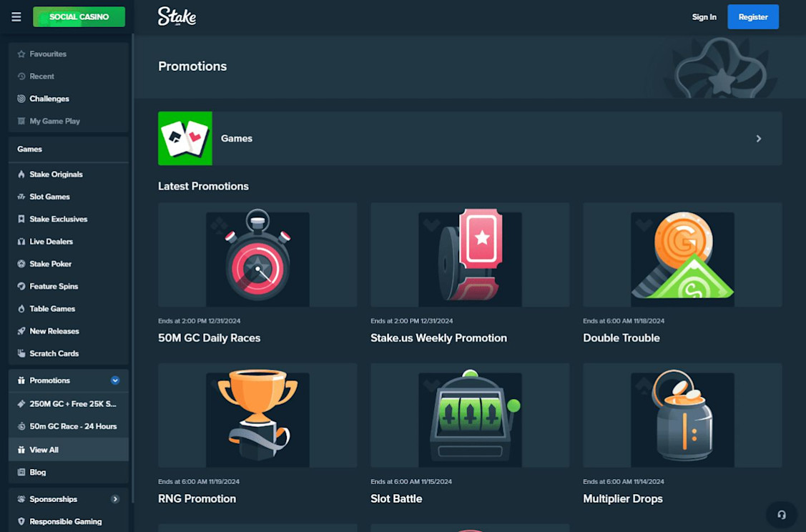Click the Stake Originals flame icon

click(21, 174)
